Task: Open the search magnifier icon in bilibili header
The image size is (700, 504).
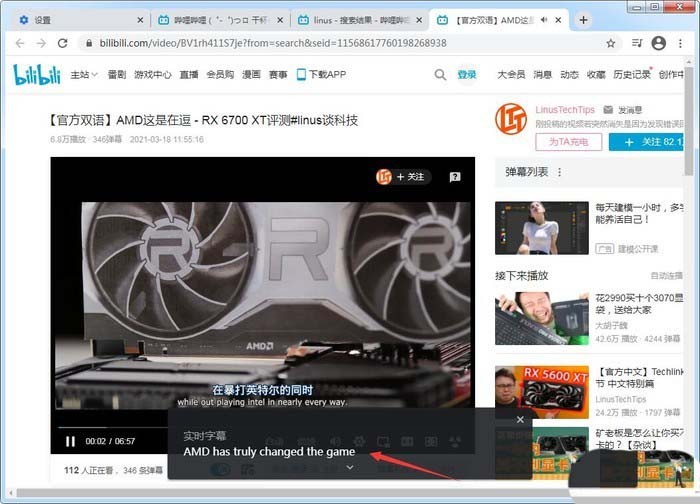Action: [440, 74]
